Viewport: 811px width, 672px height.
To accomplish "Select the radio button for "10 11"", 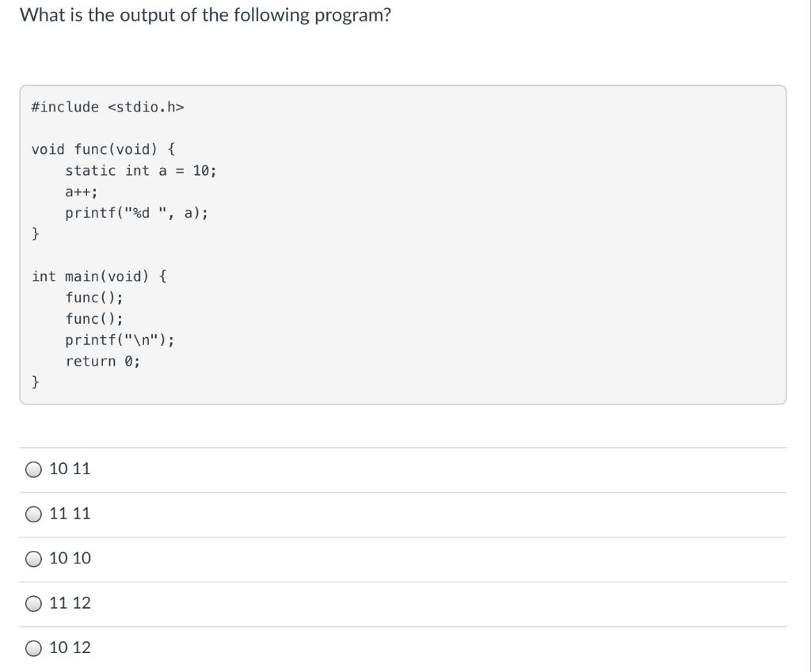I will 32,469.
